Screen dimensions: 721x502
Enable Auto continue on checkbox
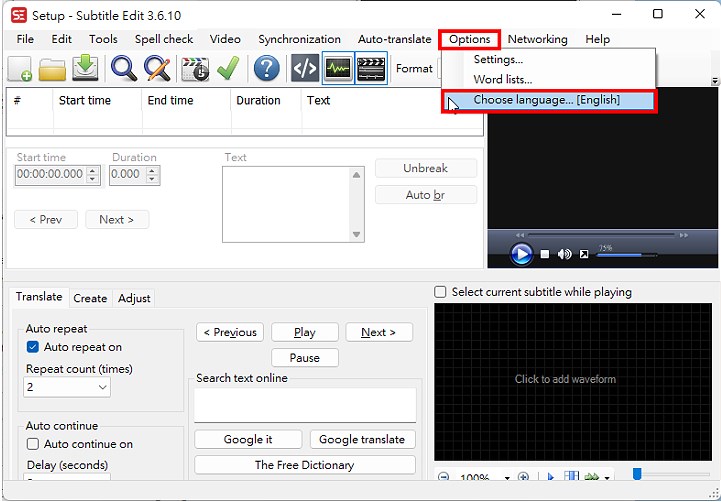tap(33, 444)
